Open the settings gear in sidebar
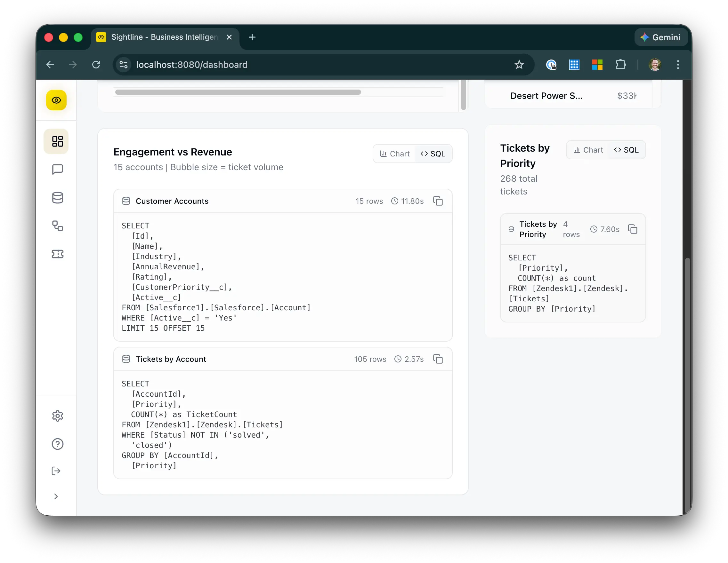Viewport: 728px width, 563px height. click(57, 416)
